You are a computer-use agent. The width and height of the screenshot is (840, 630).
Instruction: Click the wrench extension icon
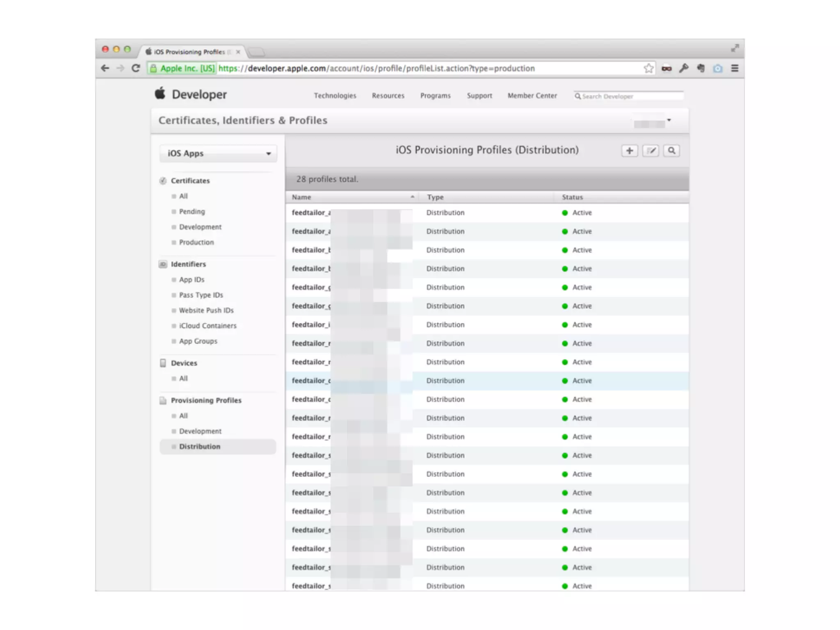[684, 68]
